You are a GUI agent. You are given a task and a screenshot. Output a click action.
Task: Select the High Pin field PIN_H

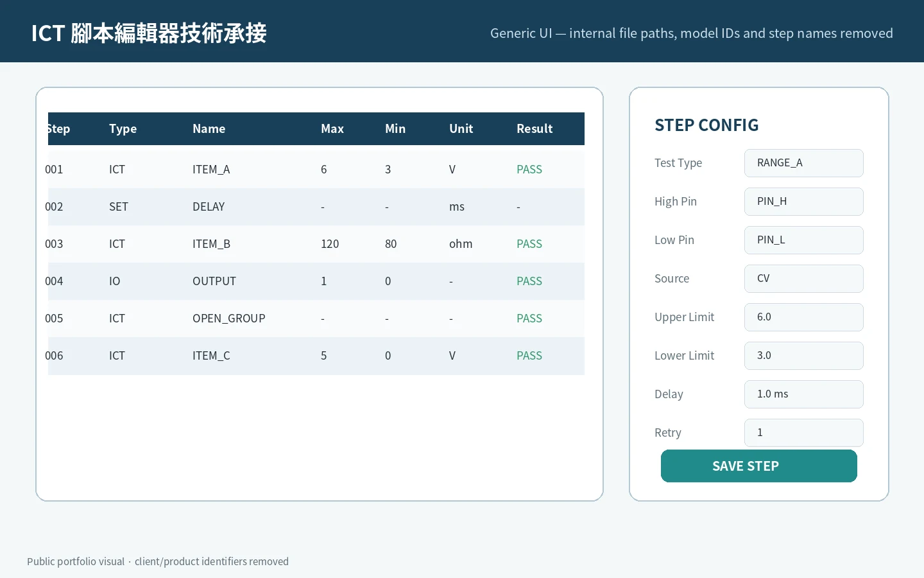(804, 202)
